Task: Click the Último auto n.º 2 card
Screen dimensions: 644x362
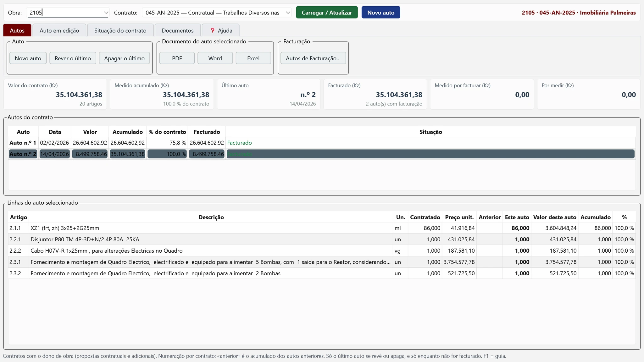Action: coord(269,94)
